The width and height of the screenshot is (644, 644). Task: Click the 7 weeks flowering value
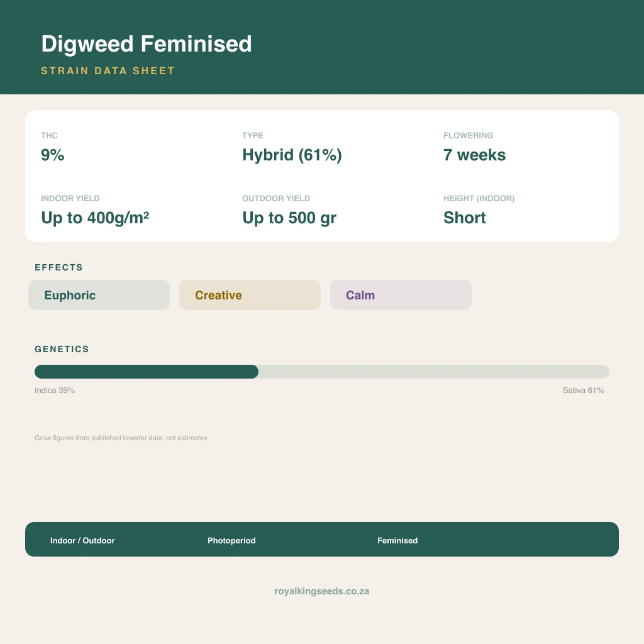pyautogui.click(x=474, y=155)
